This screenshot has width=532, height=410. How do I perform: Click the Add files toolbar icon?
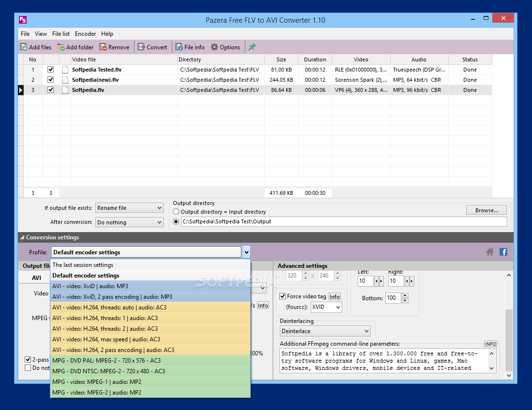(x=23, y=47)
